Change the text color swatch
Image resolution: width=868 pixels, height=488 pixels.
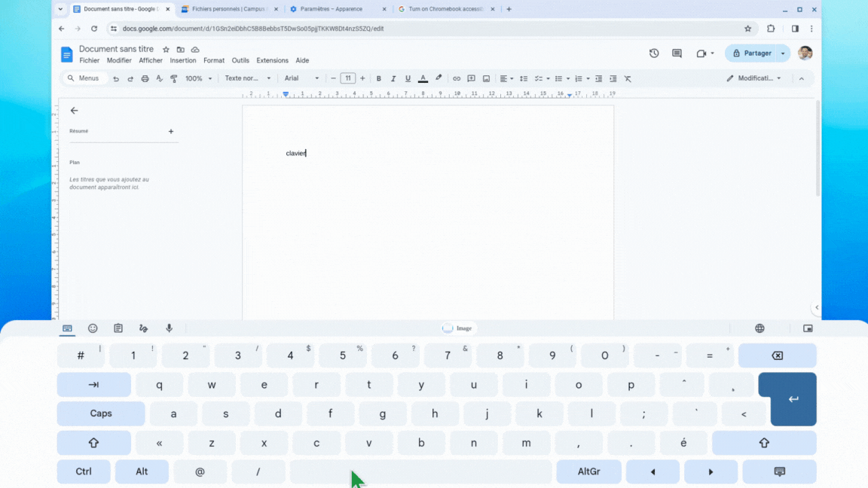coord(423,78)
